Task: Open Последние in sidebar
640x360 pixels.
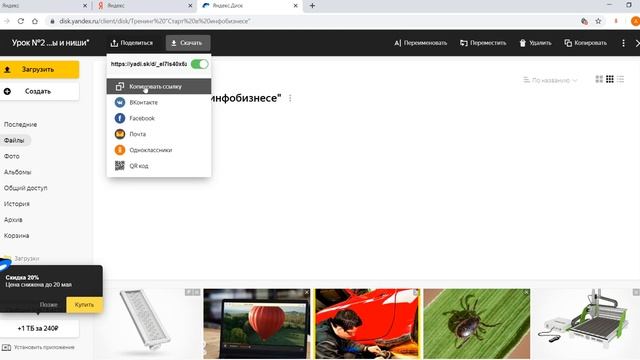Action: [x=20, y=124]
